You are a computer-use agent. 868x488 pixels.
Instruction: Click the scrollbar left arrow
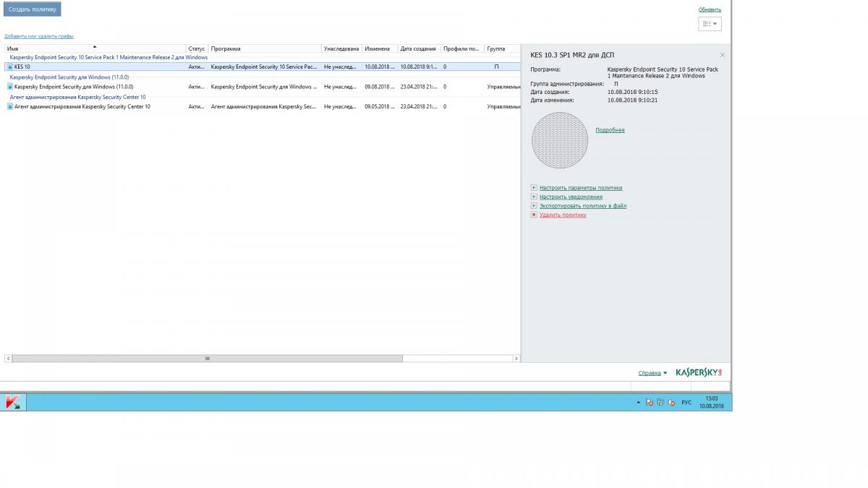pos(8,359)
